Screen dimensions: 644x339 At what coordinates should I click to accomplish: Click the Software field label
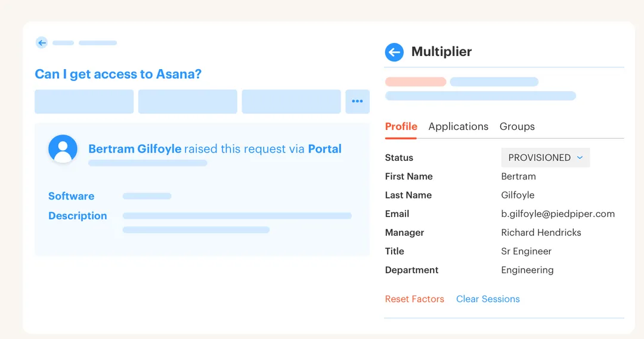[x=71, y=196]
